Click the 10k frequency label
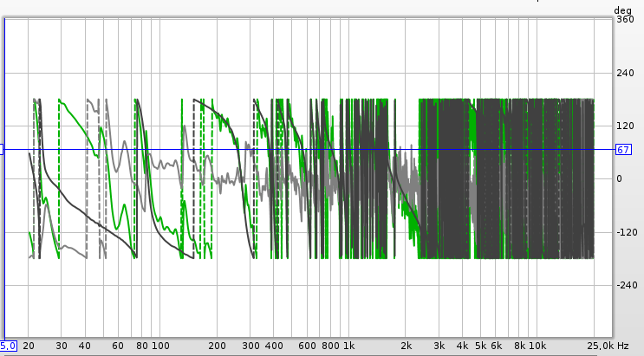Image resolution: width=644 pixels, height=356 pixels. pos(537,346)
